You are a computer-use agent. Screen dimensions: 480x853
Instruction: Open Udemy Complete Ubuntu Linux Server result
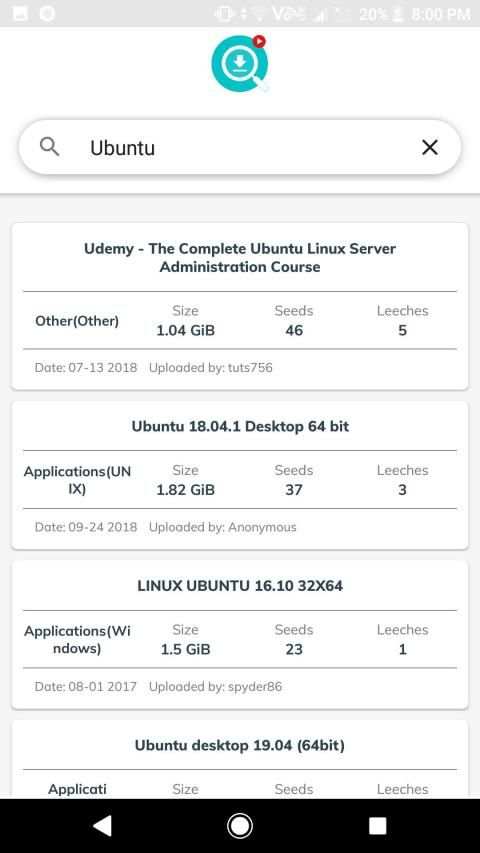(x=240, y=306)
